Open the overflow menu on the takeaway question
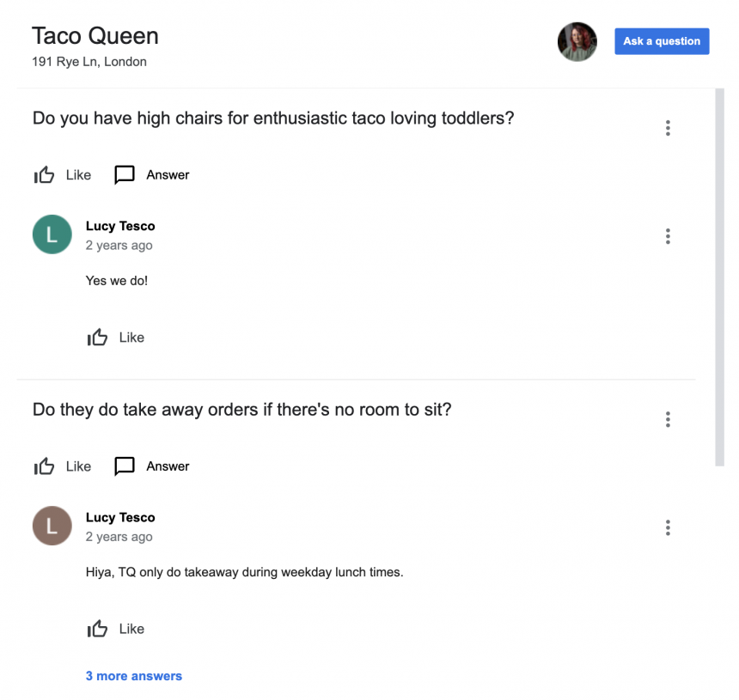 [668, 418]
